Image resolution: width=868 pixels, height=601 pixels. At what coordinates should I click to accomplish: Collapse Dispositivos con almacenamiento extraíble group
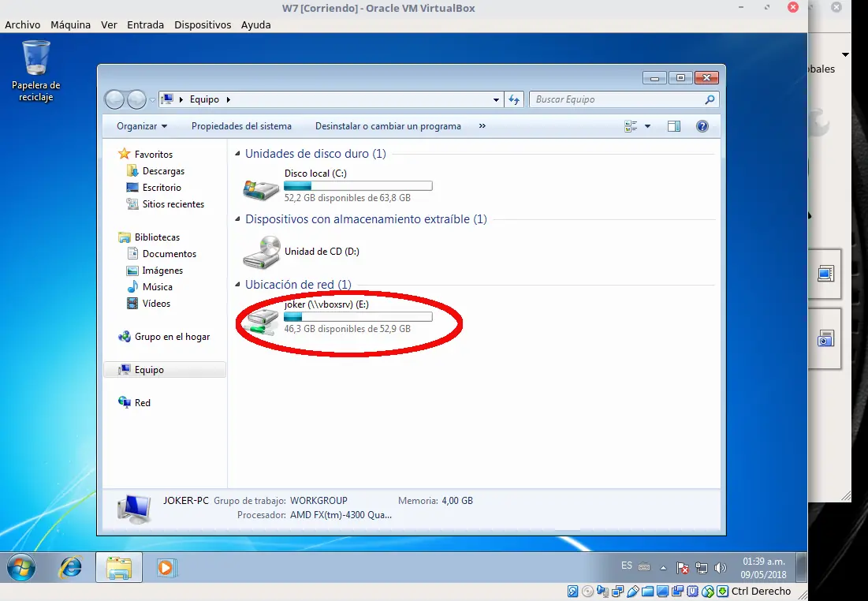(x=237, y=218)
